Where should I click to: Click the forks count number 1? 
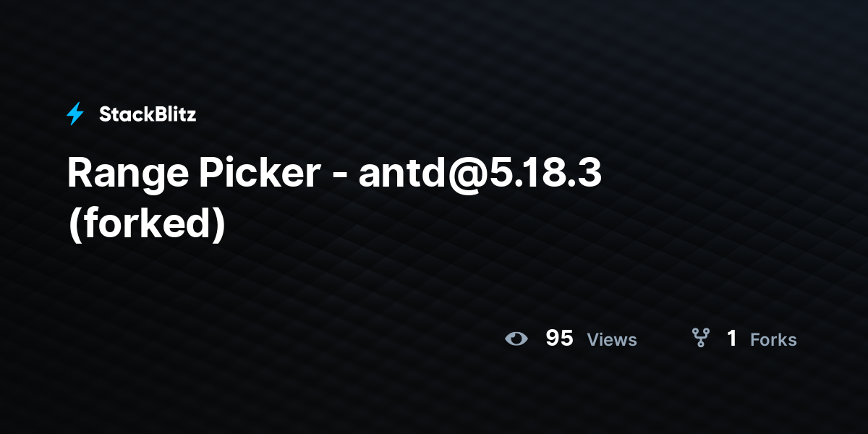click(x=731, y=338)
